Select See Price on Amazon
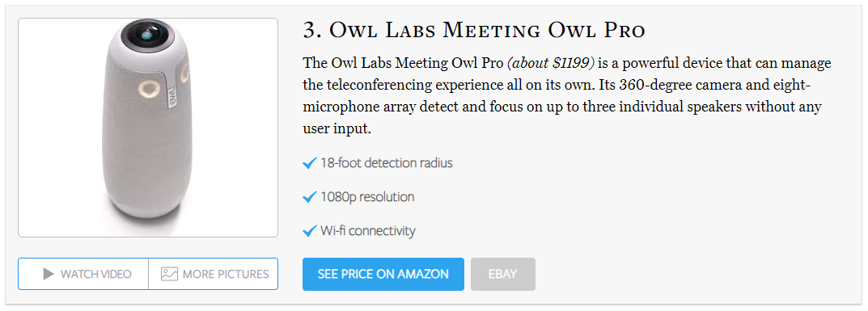Screen dimensions: 868x311 383,274
